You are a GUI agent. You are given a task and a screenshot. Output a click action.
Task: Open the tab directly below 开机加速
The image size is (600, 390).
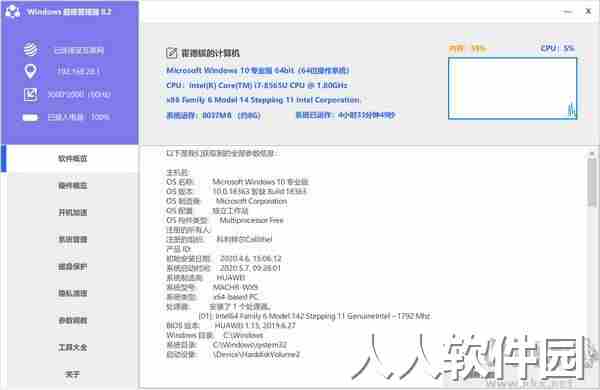[x=73, y=239]
